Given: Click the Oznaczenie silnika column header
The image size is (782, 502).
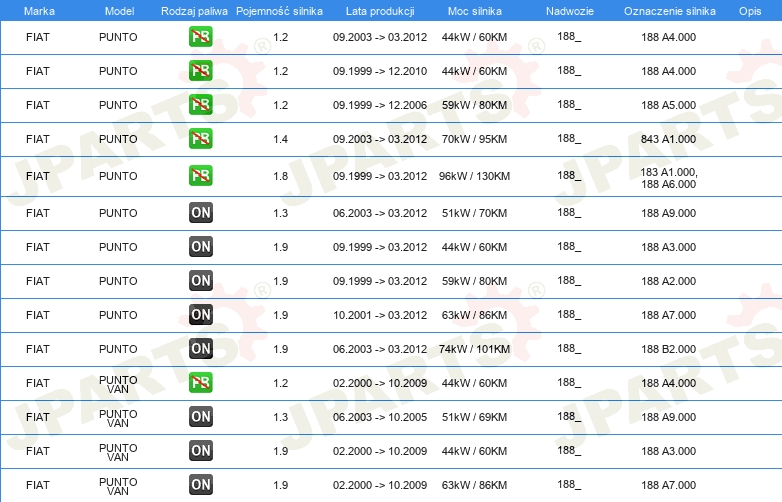Looking at the screenshot, I should 669,11.
